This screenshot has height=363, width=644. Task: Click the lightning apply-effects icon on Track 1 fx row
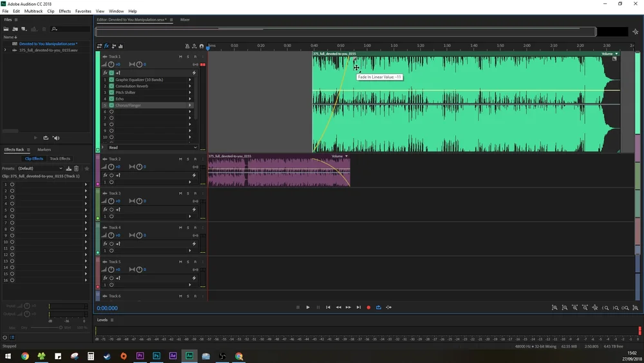[x=194, y=73]
